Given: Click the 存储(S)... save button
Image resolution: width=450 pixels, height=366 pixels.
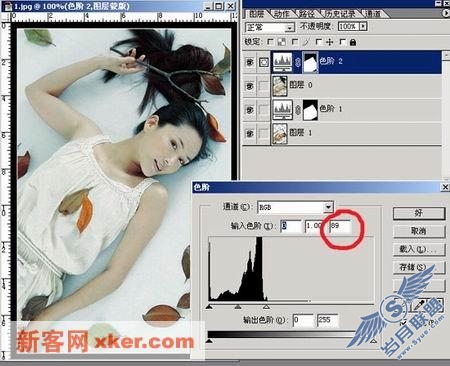Looking at the screenshot, I should [419, 267].
